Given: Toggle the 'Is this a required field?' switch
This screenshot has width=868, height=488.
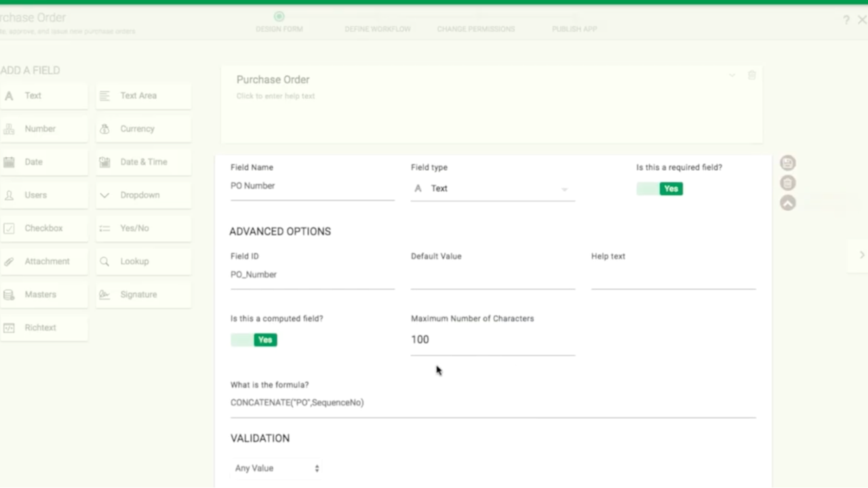Looking at the screenshot, I should (659, 189).
